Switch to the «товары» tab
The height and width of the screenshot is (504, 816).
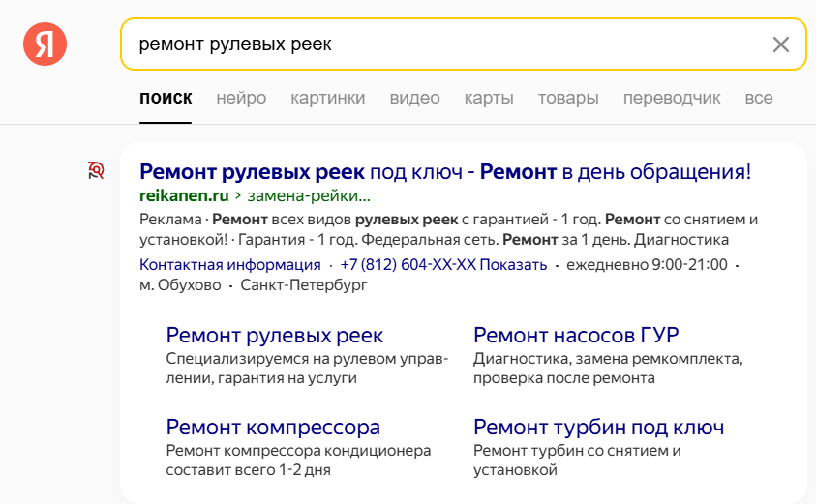click(x=568, y=98)
